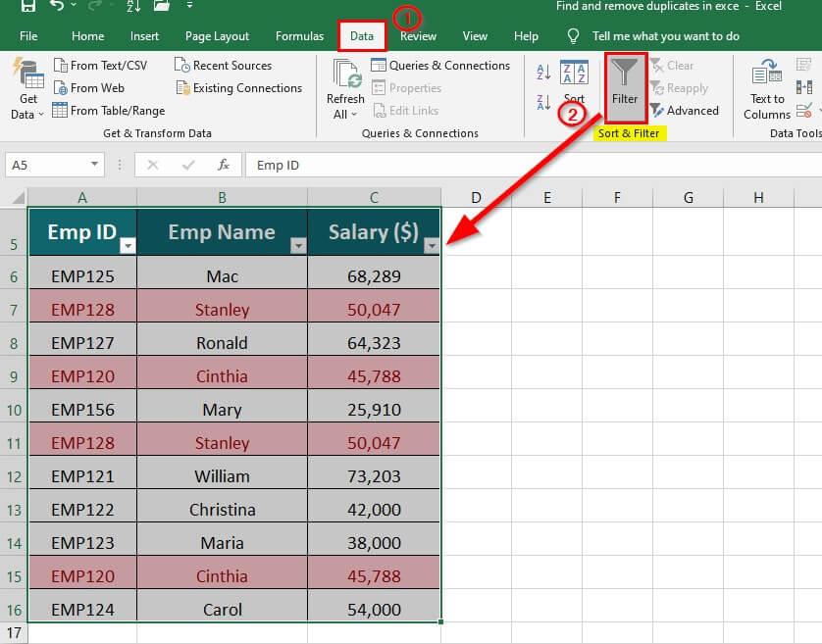This screenshot has width=822, height=644.
Task: Click the Sort A to Z icon
Action: coord(543,72)
